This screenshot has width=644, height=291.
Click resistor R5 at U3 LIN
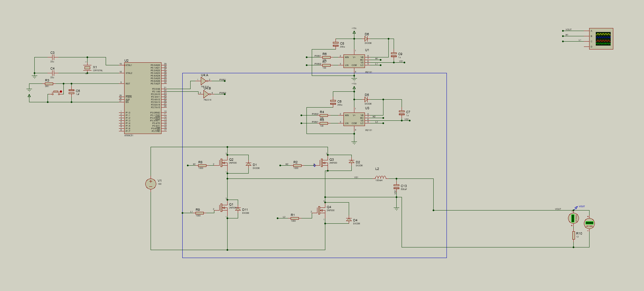324,123
